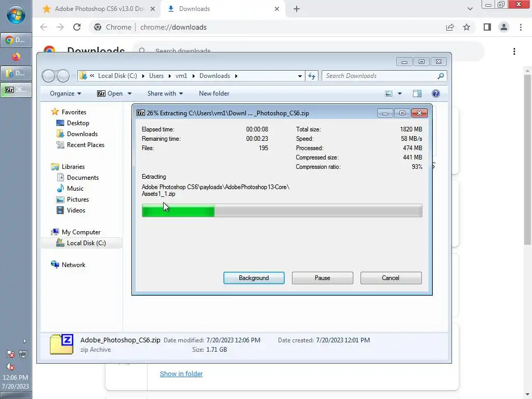Click the share page icon in Chrome
This screenshot has width=532, height=399.
coord(450,27)
